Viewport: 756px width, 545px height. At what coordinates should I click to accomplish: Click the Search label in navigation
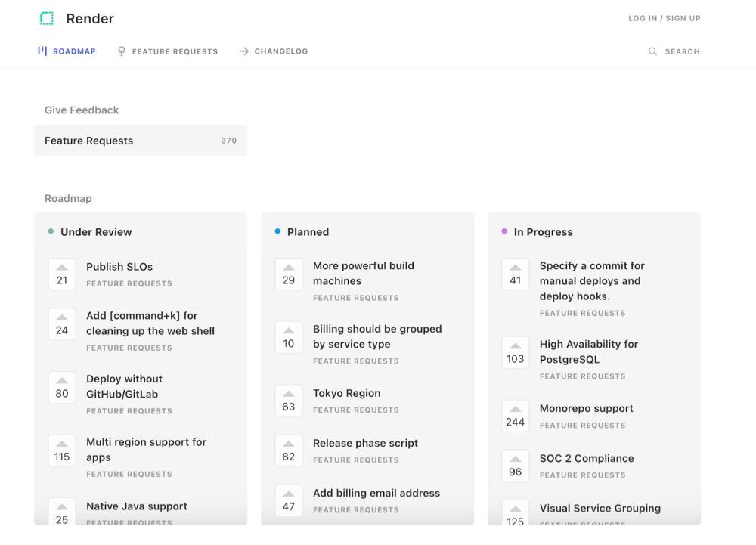(682, 51)
